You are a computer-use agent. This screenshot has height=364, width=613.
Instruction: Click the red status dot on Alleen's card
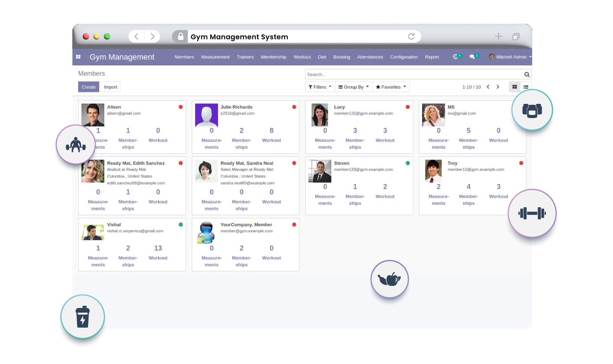click(x=180, y=107)
